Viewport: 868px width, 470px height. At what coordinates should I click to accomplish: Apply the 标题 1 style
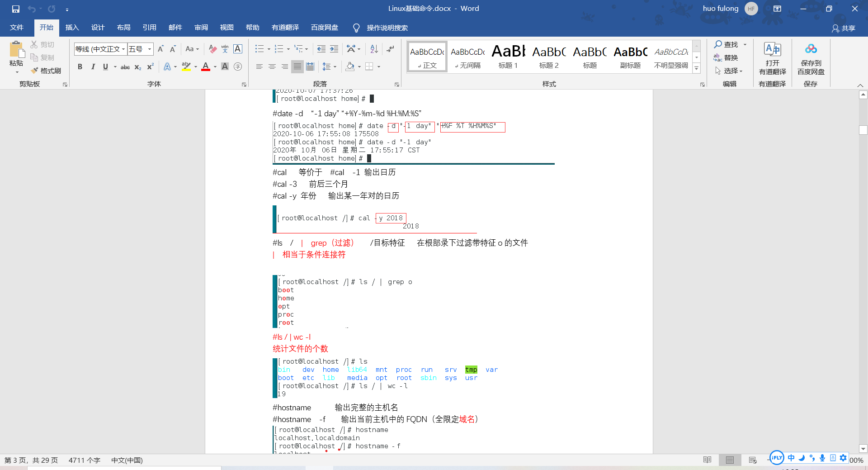pyautogui.click(x=507, y=56)
